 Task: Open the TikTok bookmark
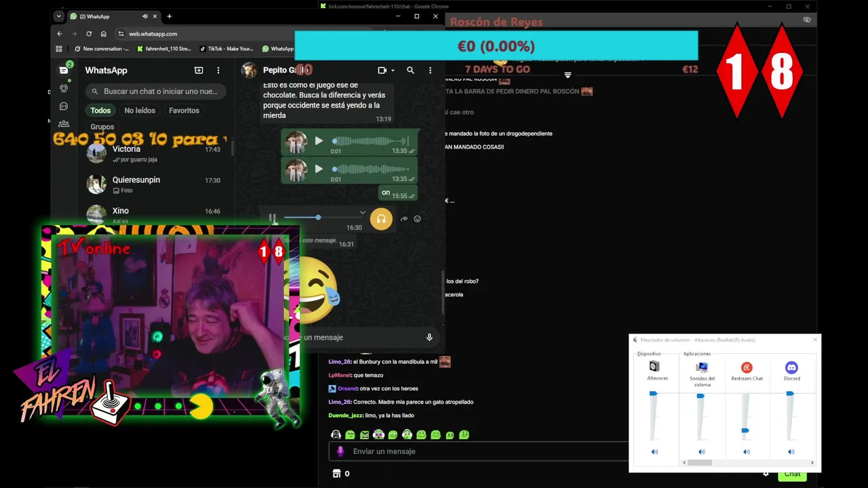click(x=226, y=49)
